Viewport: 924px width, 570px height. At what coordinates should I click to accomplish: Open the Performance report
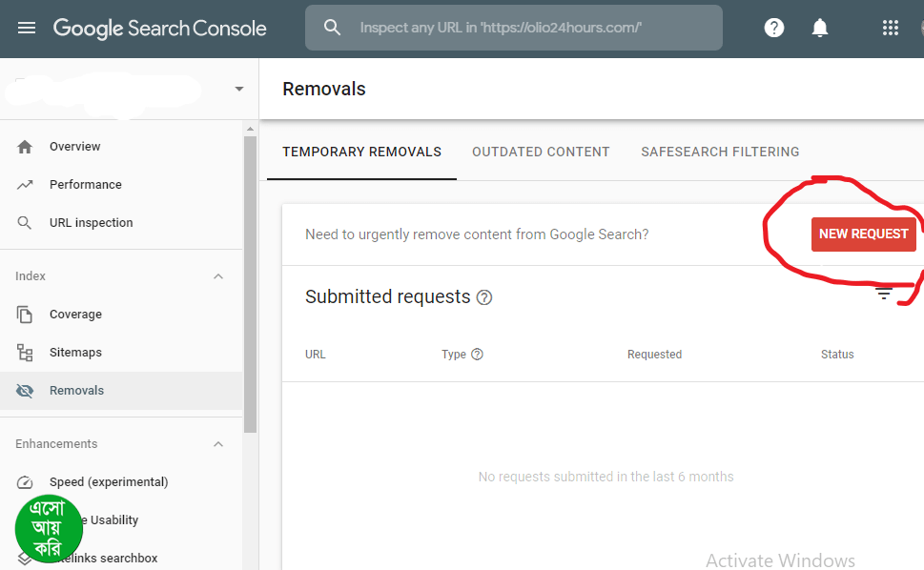(86, 185)
